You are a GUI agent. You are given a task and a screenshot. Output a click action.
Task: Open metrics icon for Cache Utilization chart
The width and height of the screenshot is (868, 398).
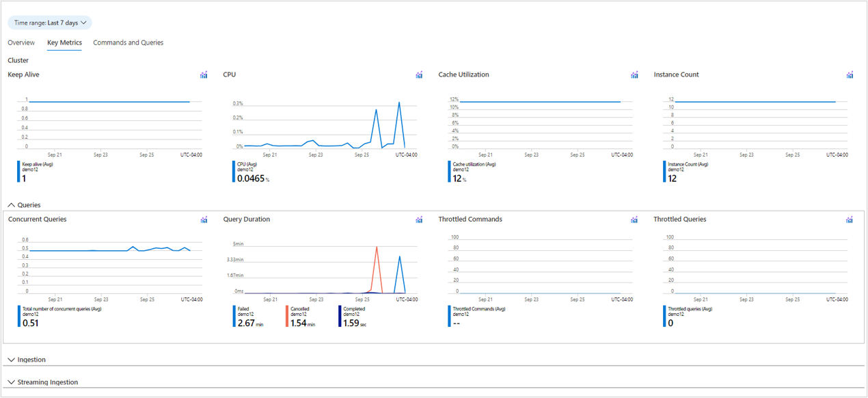click(634, 75)
